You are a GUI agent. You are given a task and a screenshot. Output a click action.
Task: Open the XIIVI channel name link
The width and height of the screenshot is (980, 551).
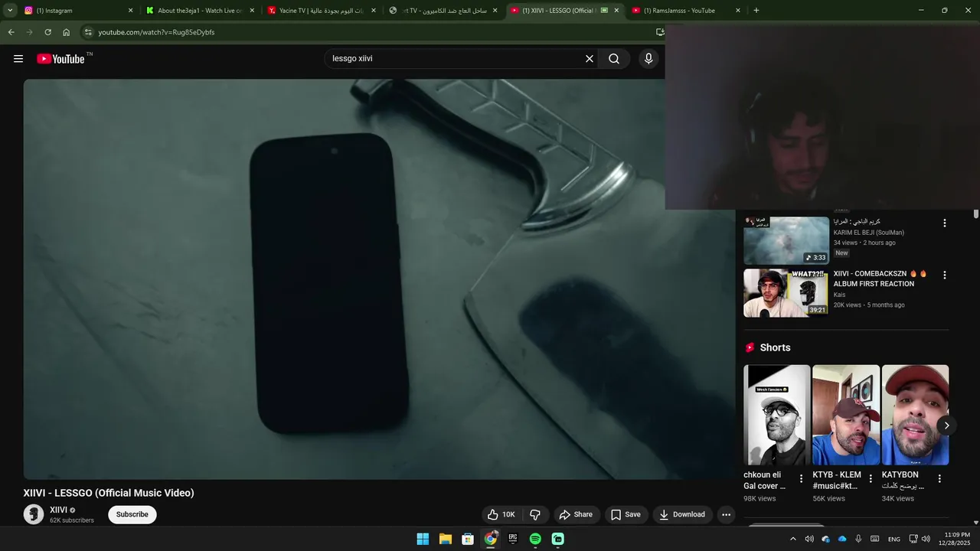58,510
